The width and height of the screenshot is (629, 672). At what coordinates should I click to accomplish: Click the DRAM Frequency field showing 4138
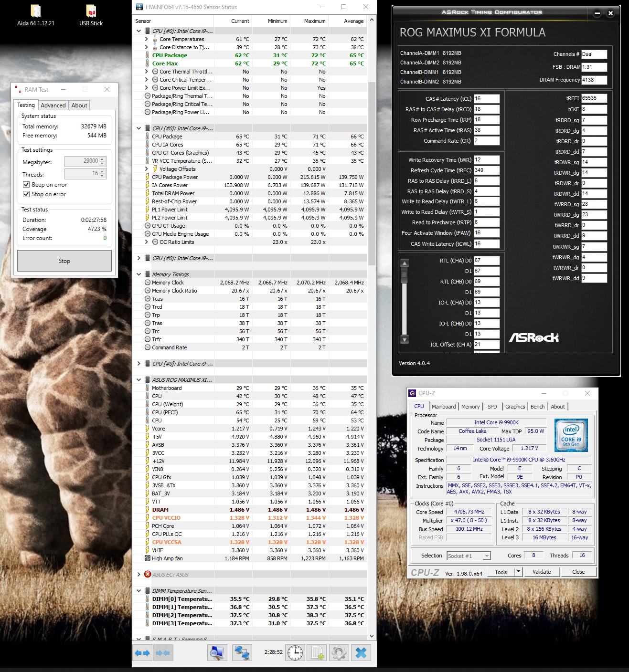click(x=594, y=80)
